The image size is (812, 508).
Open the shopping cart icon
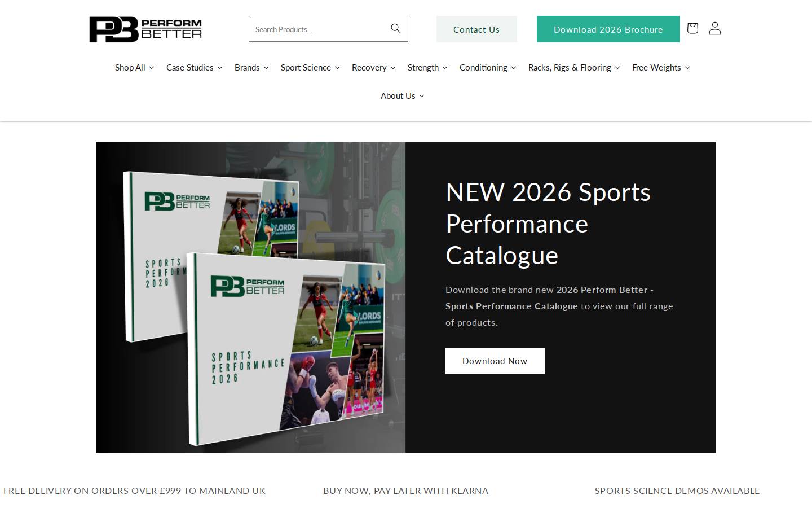[x=692, y=28]
